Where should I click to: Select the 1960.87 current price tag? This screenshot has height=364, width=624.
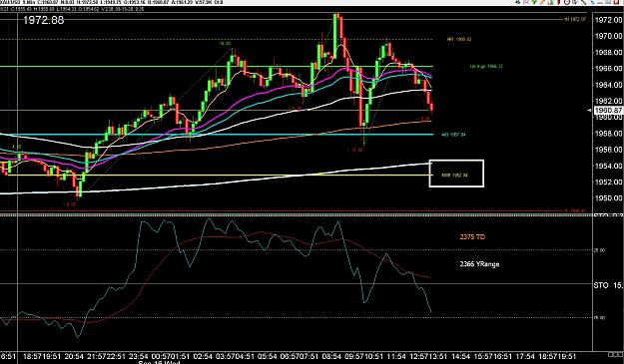pos(608,110)
